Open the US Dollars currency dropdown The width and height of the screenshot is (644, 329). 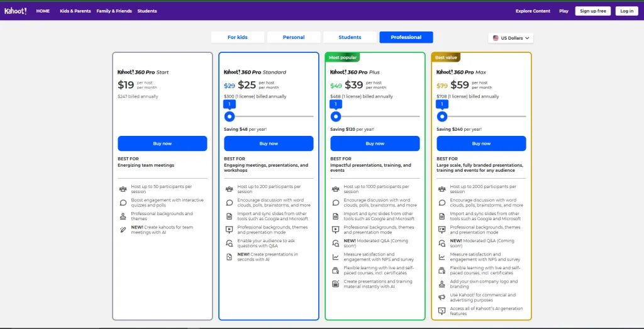coord(511,38)
